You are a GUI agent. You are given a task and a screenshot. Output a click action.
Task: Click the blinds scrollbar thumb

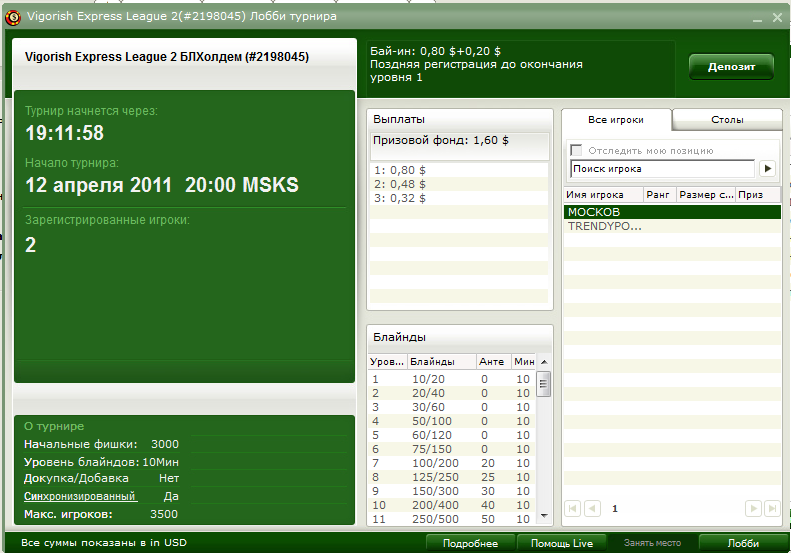click(543, 384)
